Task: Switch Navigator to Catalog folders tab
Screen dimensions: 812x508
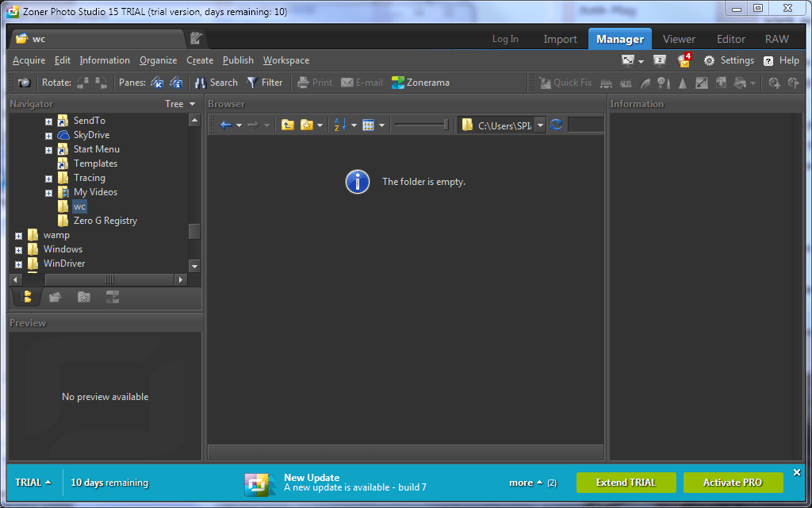Action: click(55, 297)
